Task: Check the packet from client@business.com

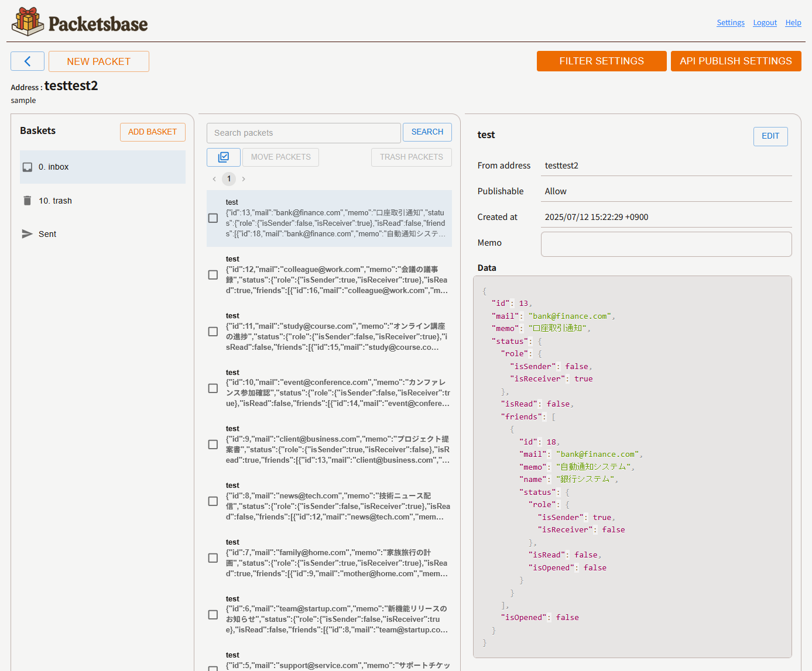Action: [213, 444]
